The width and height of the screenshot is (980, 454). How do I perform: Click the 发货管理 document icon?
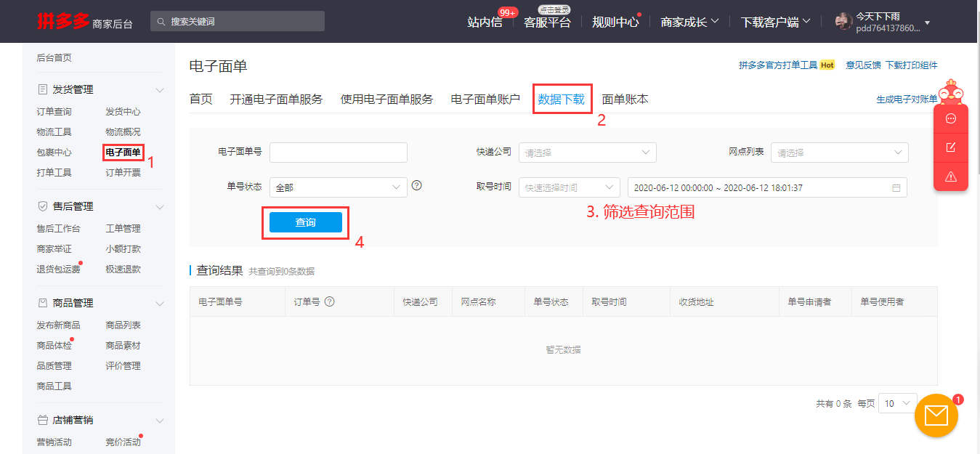(x=42, y=89)
